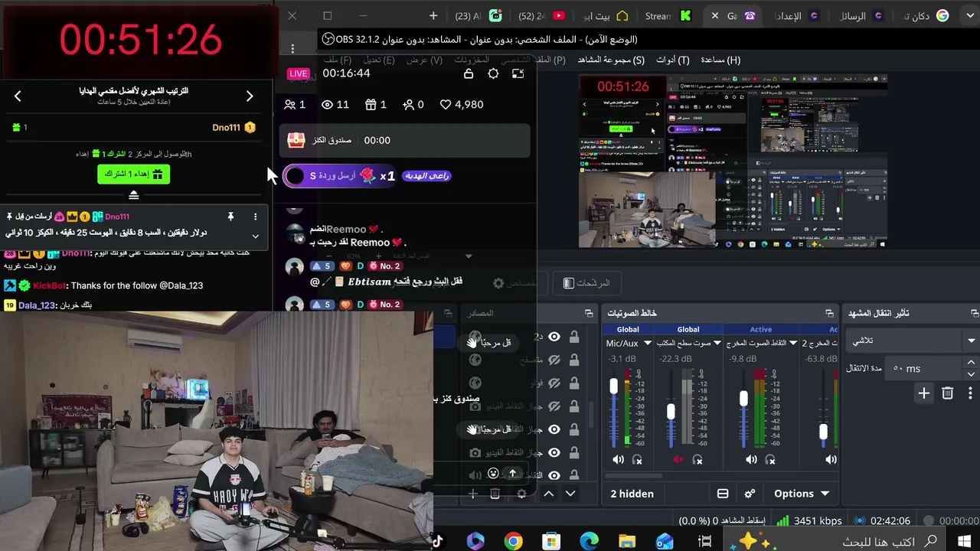980x551 pixels.
Task: Mute the -9.8 dB audio capture channel
Action: [x=751, y=459]
